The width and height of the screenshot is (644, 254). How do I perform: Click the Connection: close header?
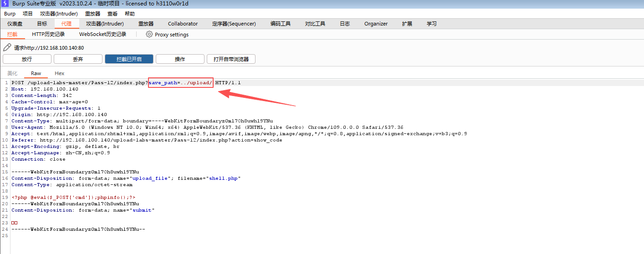pos(38,159)
